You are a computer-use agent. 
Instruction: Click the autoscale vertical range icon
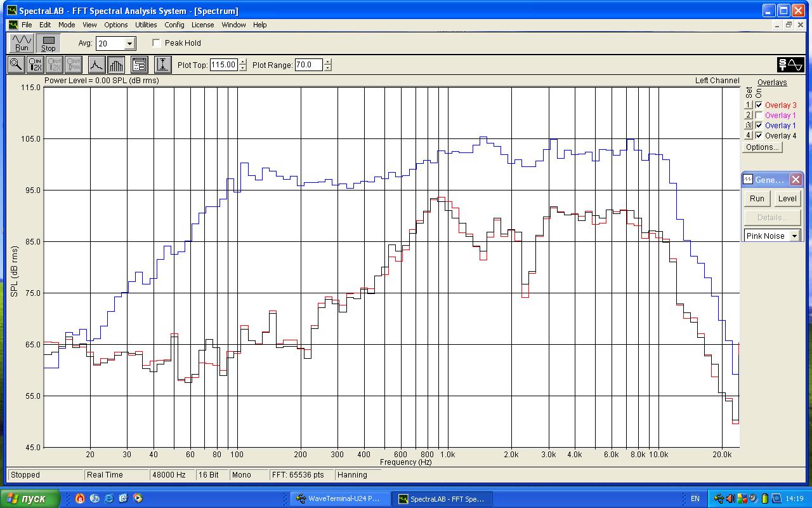pyautogui.click(x=163, y=64)
